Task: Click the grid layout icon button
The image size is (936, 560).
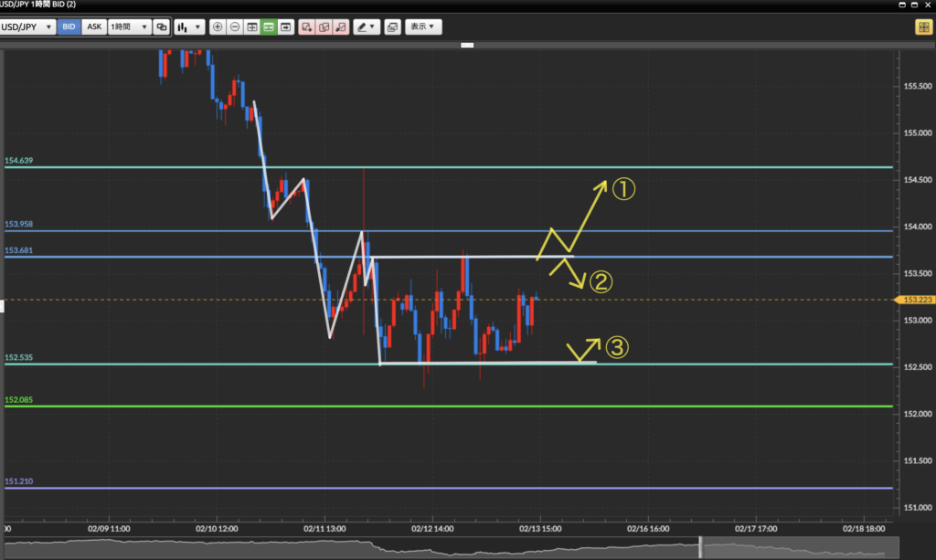Action: [x=251, y=27]
